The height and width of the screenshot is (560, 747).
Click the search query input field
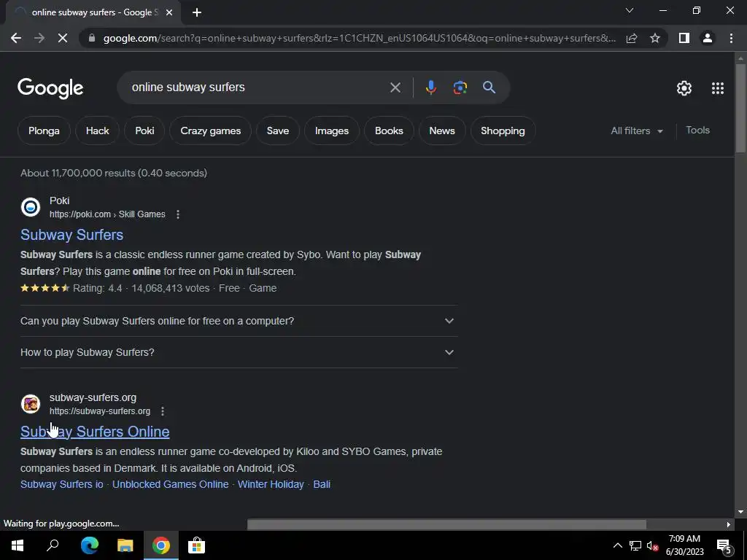click(x=258, y=87)
